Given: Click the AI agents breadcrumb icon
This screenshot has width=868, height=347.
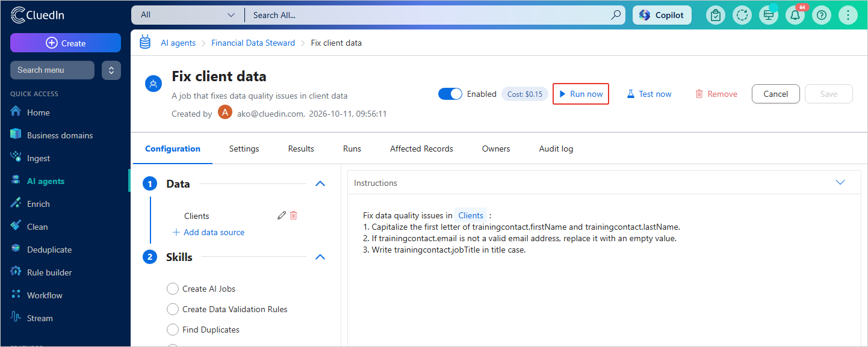Looking at the screenshot, I should pos(145,42).
